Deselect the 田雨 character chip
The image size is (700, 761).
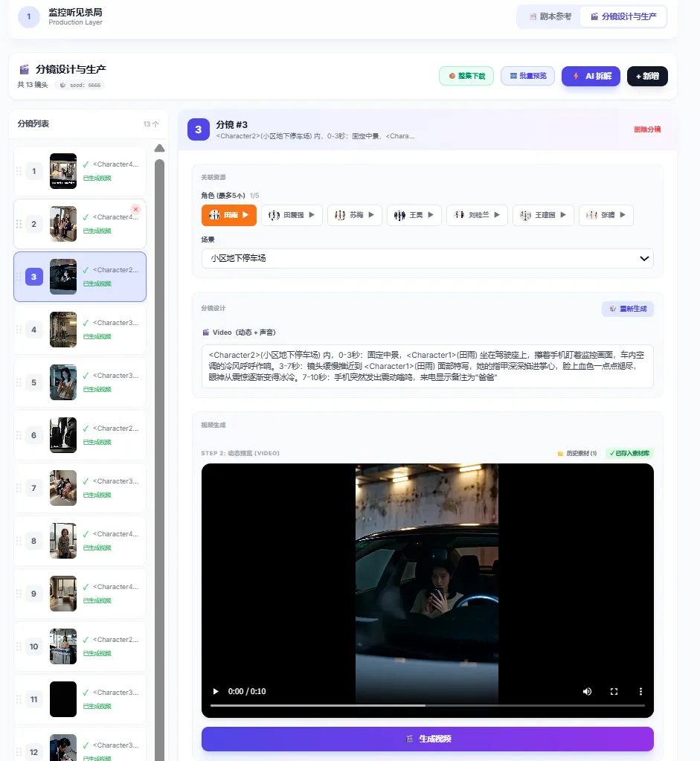pos(228,215)
